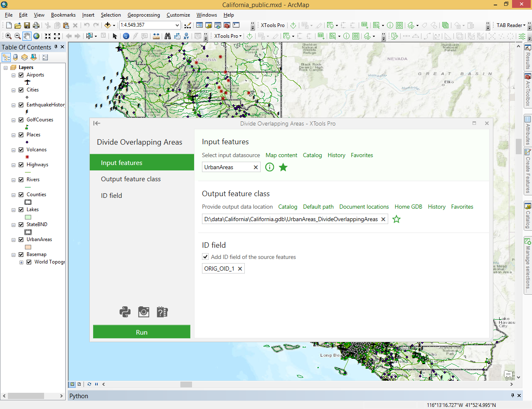This screenshot has height=409, width=532.
Task: Open the Geoprocessing menu
Action: [143, 15]
